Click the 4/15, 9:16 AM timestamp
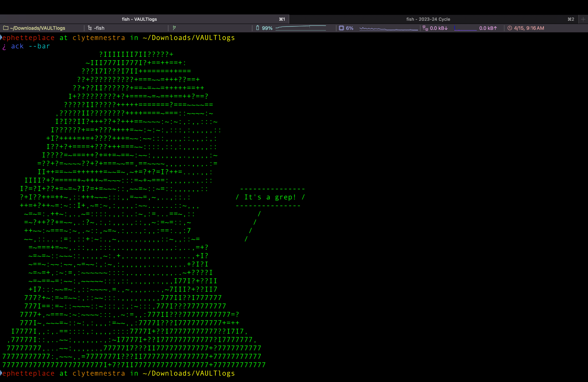Image resolution: width=588 pixels, height=382 pixels. coord(529,28)
